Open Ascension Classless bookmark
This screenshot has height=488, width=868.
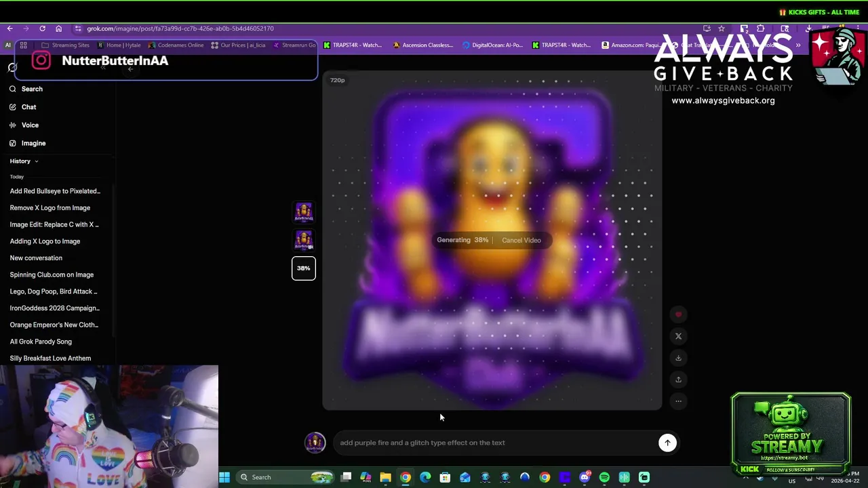(422, 45)
